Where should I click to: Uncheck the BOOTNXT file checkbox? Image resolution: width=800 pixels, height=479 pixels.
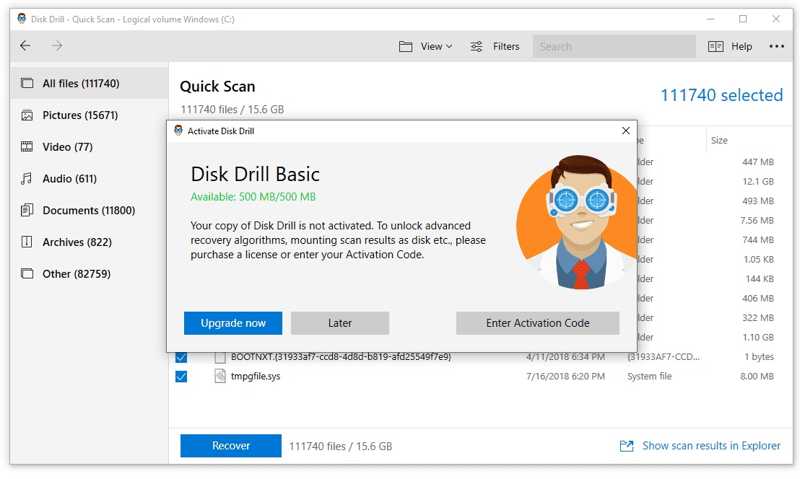(181, 357)
